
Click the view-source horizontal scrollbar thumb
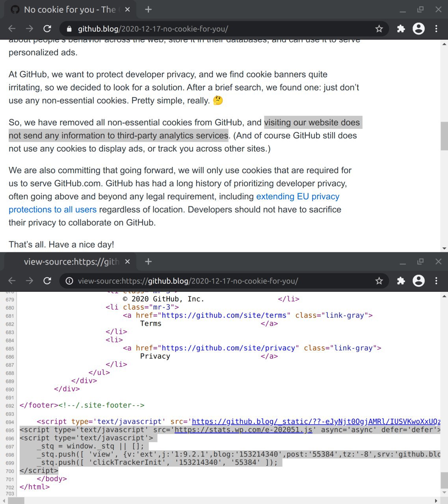(16, 500)
